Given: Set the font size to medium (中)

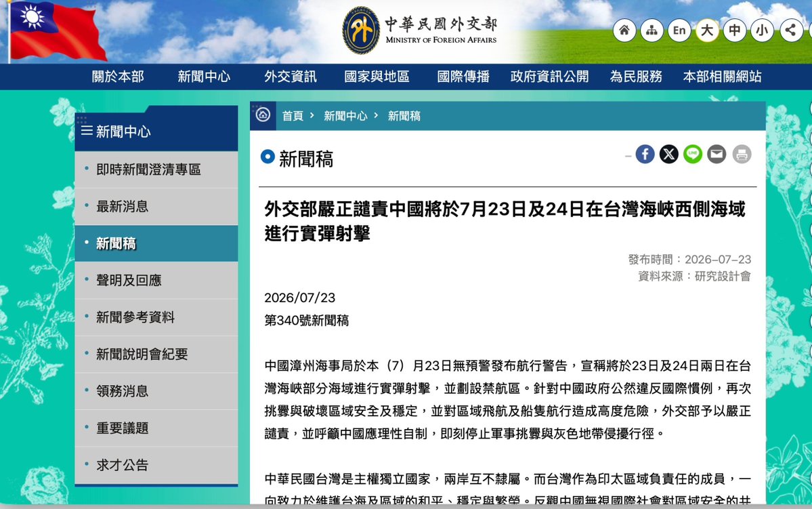Looking at the screenshot, I should tap(735, 30).
